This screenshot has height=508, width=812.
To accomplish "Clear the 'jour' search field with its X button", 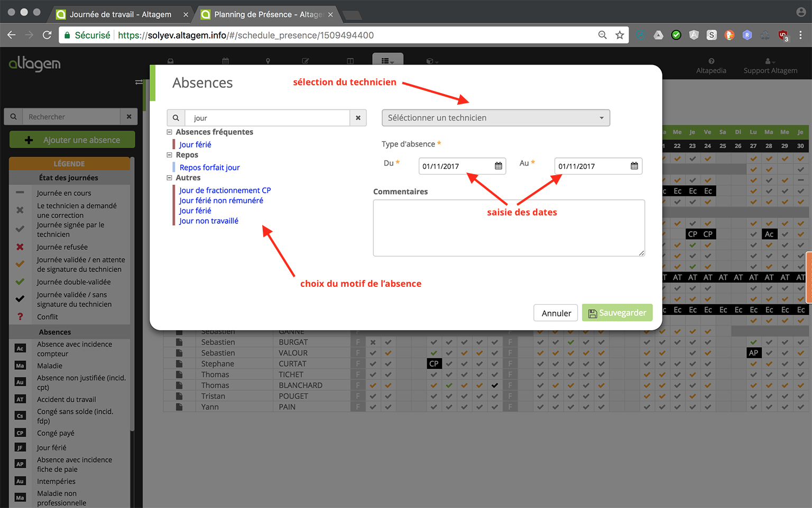I will click(x=358, y=118).
